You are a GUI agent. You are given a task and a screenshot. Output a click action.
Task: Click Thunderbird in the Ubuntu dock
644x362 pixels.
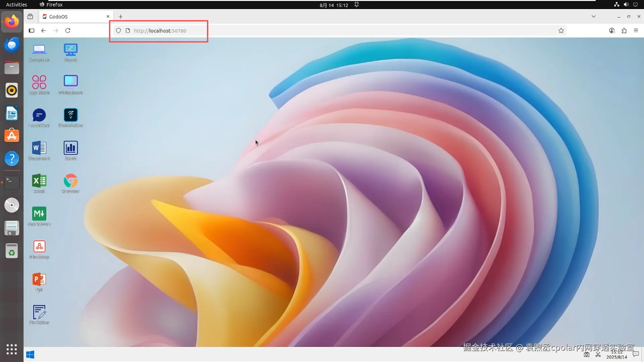12,45
